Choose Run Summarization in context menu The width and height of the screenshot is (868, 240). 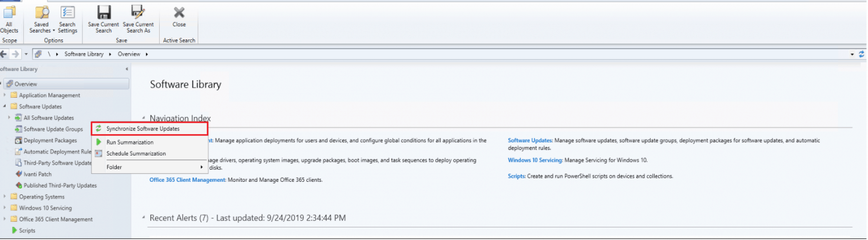(130, 142)
